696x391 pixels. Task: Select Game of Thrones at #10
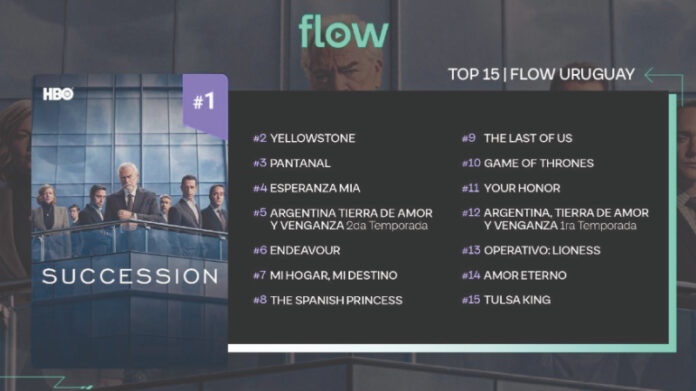pos(528,163)
